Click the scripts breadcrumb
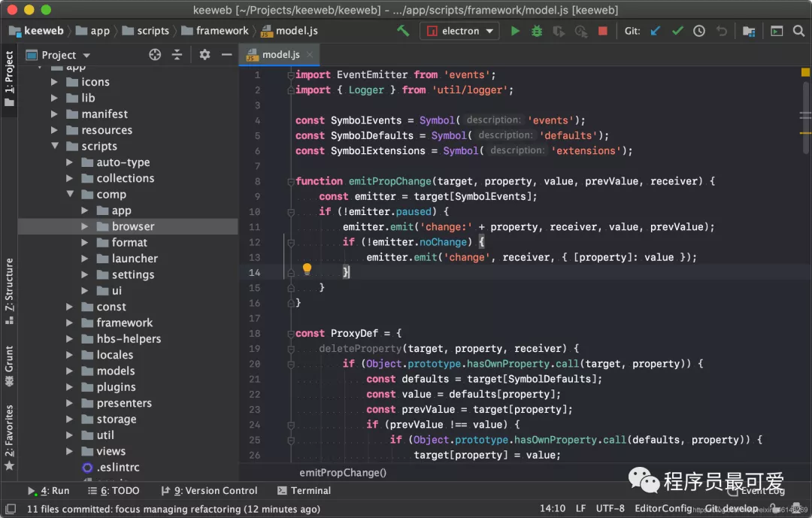The image size is (812, 518). point(146,31)
